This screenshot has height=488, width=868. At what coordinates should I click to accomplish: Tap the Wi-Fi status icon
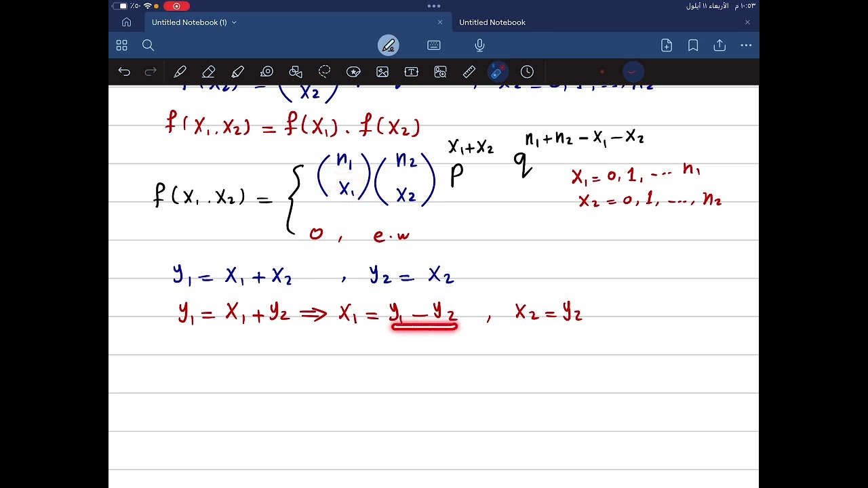pyautogui.click(x=147, y=6)
